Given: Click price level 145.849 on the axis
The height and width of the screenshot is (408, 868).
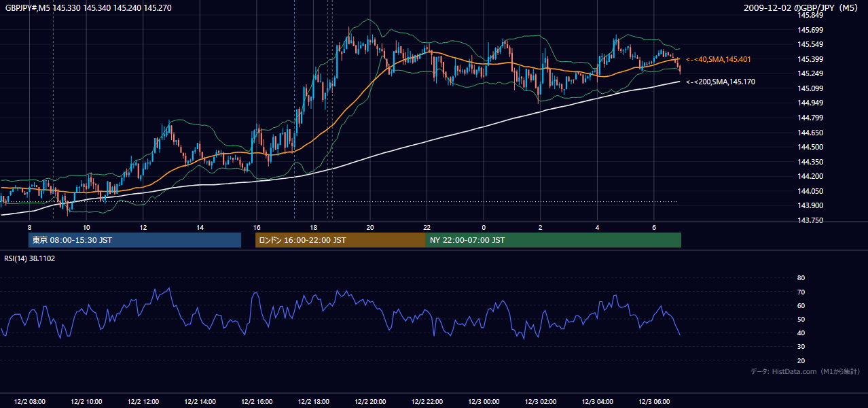Looking at the screenshot, I should [x=810, y=15].
